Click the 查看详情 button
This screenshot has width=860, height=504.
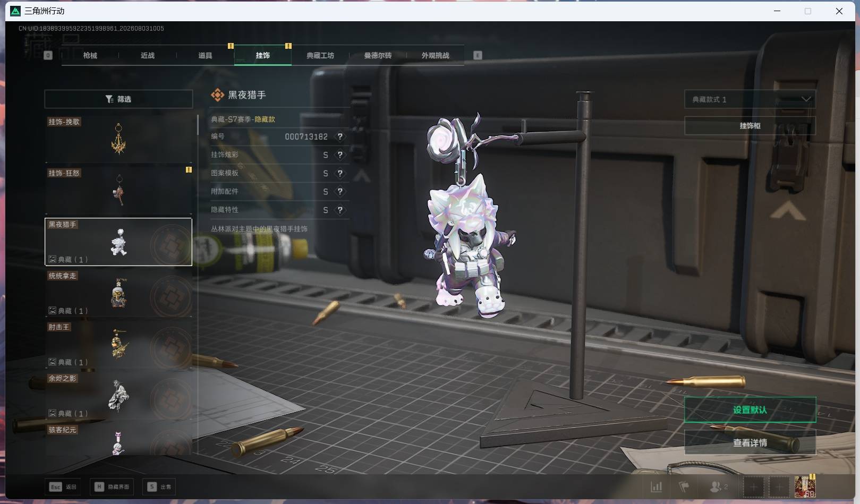pyautogui.click(x=750, y=442)
